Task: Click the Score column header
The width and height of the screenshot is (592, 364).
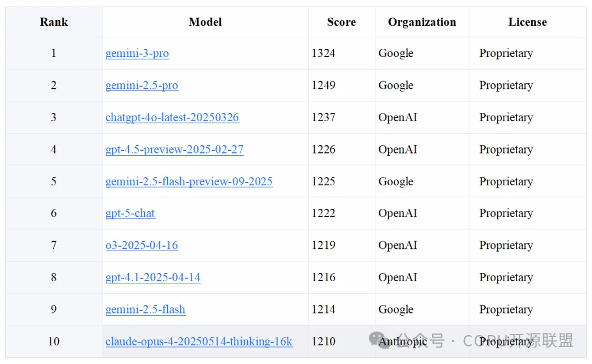Action: [x=341, y=22]
